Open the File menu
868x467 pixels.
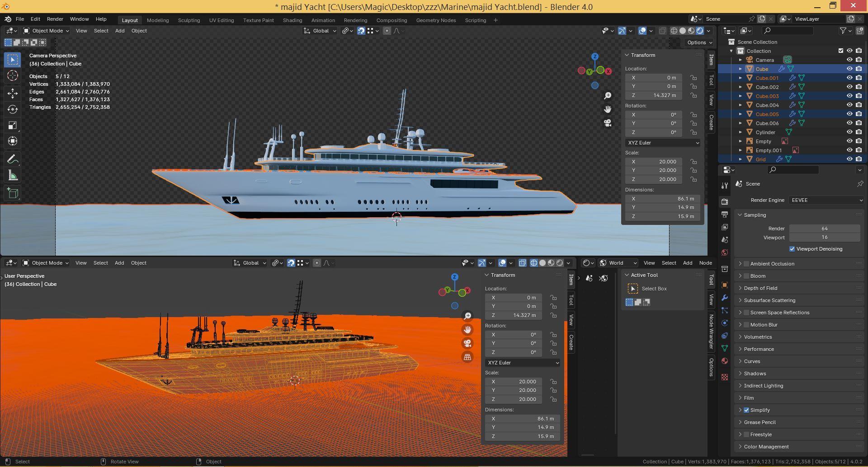pyautogui.click(x=20, y=19)
